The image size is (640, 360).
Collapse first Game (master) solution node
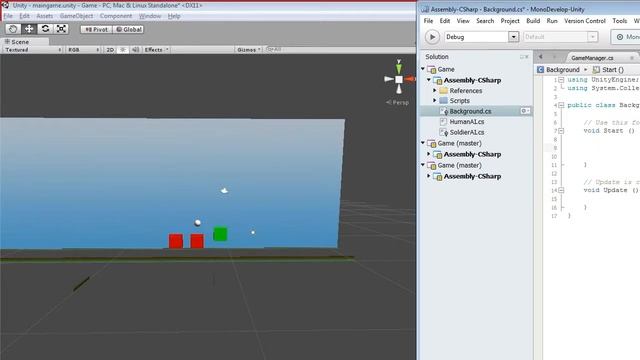[423, 143]
